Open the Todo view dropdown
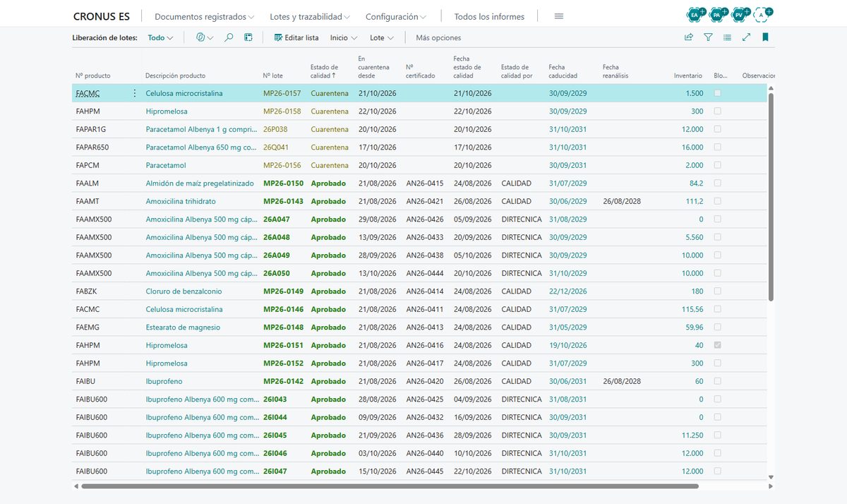This screenshot has width=847, height=504. [x=160, y=38]
